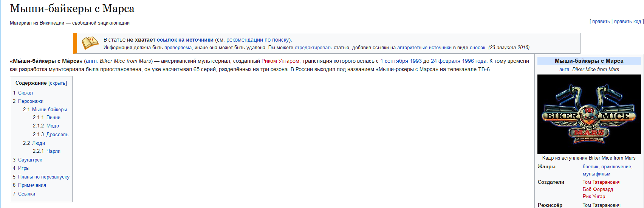Open genre link 'боевик' in infobox

tap(591, 167)
